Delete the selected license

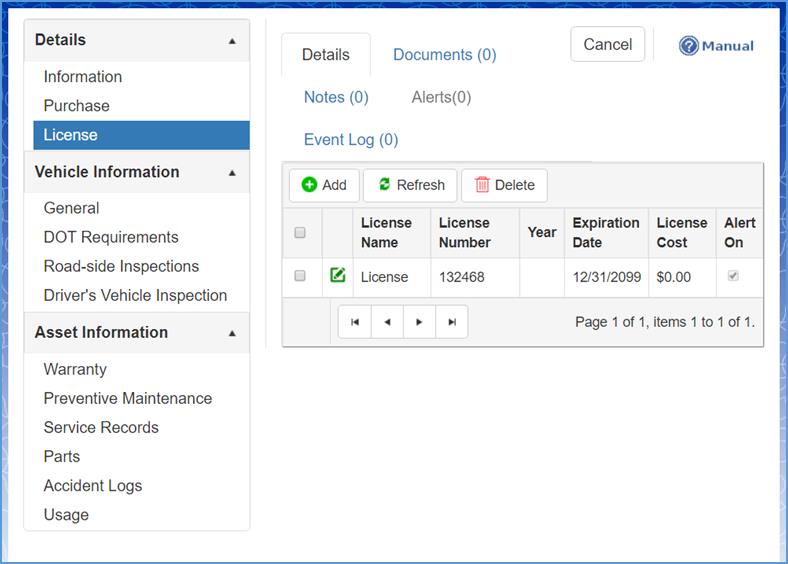click(504, 185)
